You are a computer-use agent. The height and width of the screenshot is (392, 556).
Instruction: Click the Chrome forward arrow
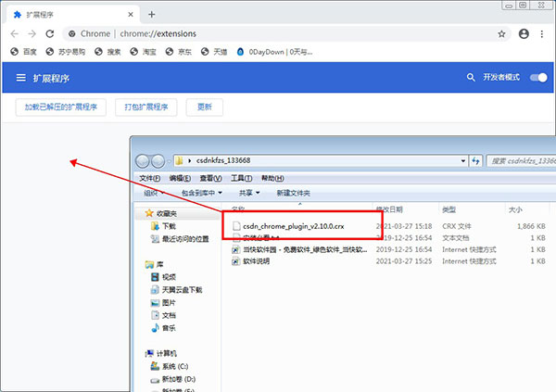[x=32, y=33]
